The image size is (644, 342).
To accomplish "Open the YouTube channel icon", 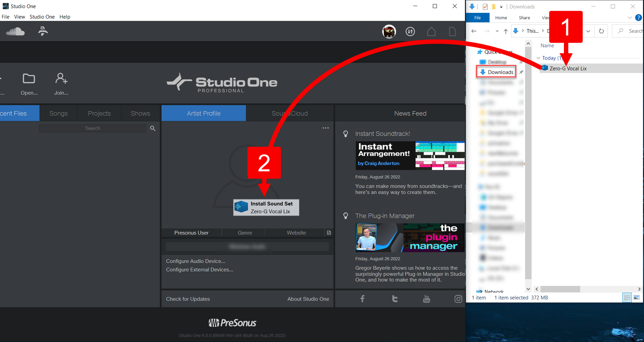I will pos(426,299).
